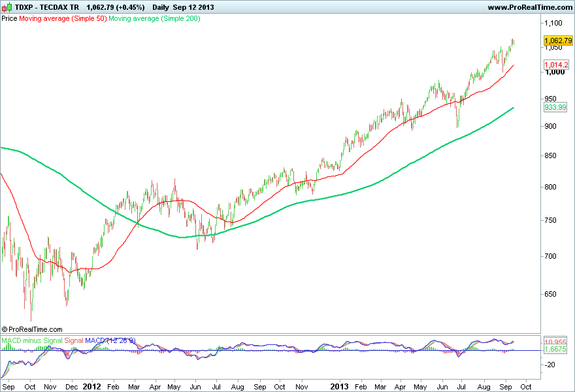Select Moving average (Simple 200) legend label
575x392 pixels.
point(154,18)
